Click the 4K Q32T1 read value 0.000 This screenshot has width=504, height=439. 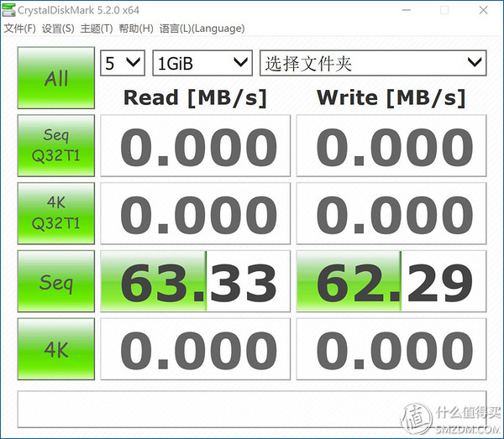point(195,213)
